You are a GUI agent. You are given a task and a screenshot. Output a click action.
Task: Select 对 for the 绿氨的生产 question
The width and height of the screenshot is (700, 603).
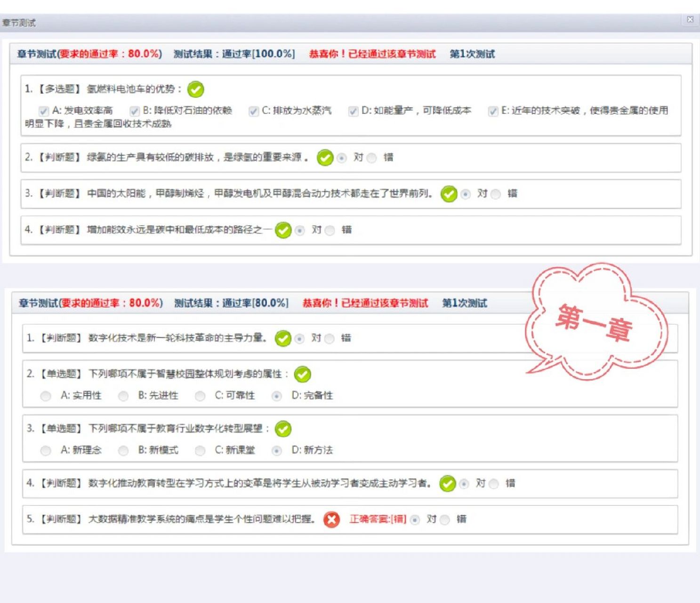click(342, 158)
